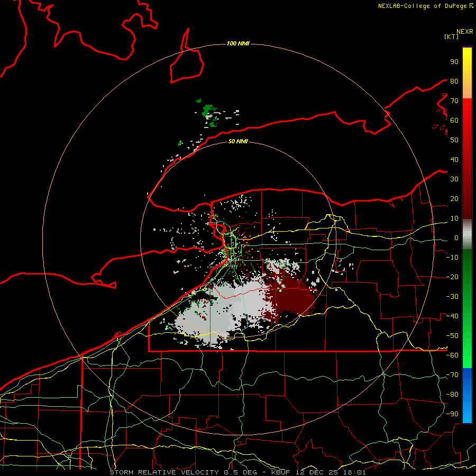This screenshot has width=476, height=476.
Task: Click the positive 50 knot scale label
Action: 454,140
